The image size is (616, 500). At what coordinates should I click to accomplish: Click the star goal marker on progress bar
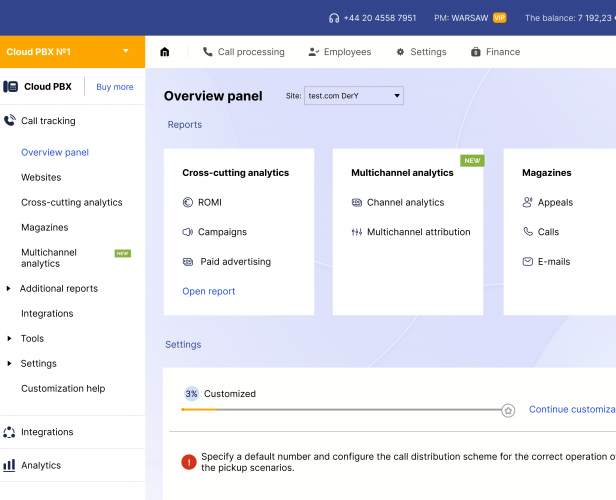[508, 410]
